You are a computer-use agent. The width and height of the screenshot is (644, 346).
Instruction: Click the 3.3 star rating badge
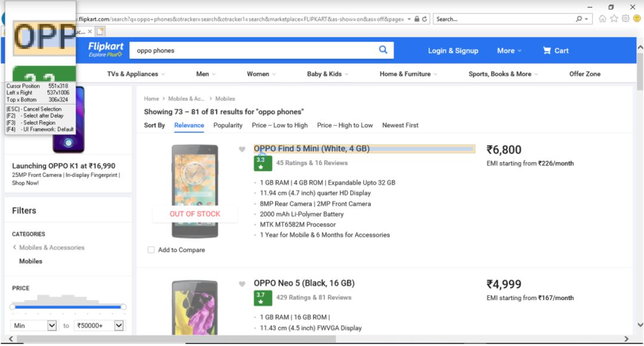tap(262, 163)
